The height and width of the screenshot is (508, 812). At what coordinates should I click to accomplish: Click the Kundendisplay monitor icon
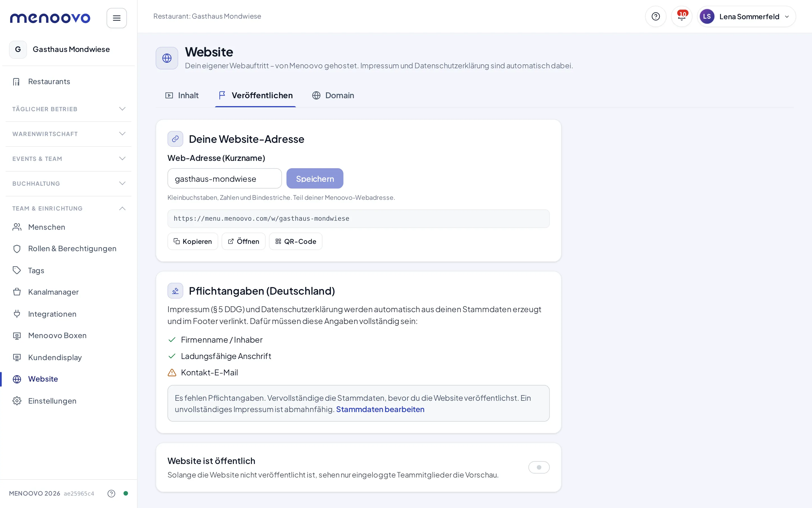[17, 357]
